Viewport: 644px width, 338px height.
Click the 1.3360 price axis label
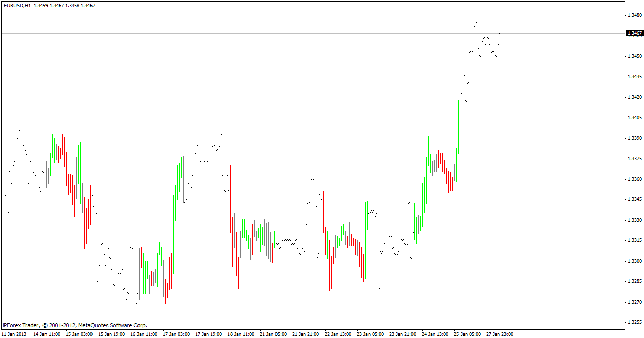tap(634, 179)
